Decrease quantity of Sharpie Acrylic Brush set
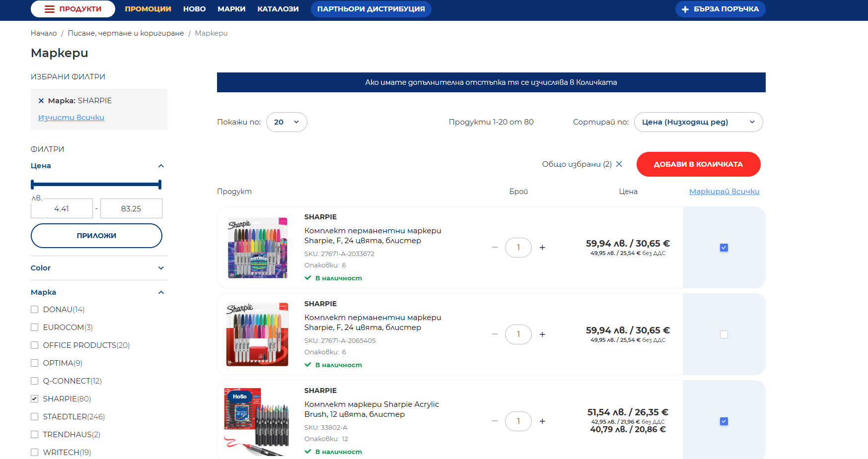This screenshot has height=459, width=868. pyautogui.click(x=495, y=421)
